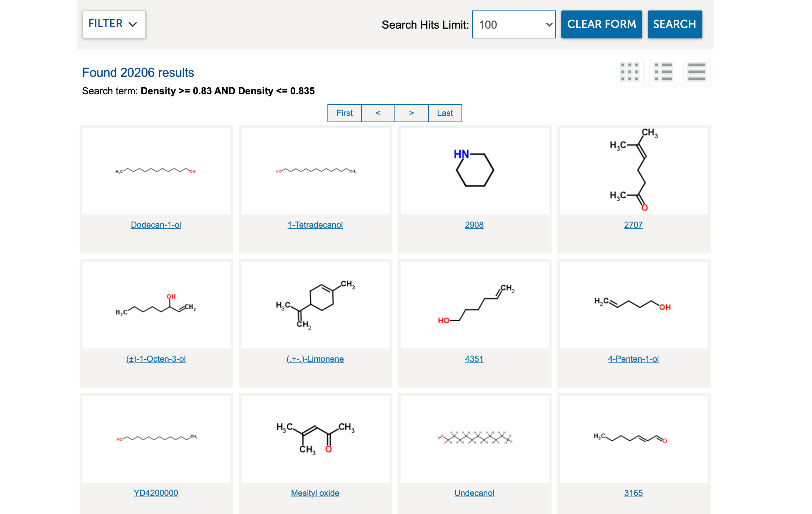812x514 pixels.
Task: Expand the FILTER dropdown
Action: (114, 24)
